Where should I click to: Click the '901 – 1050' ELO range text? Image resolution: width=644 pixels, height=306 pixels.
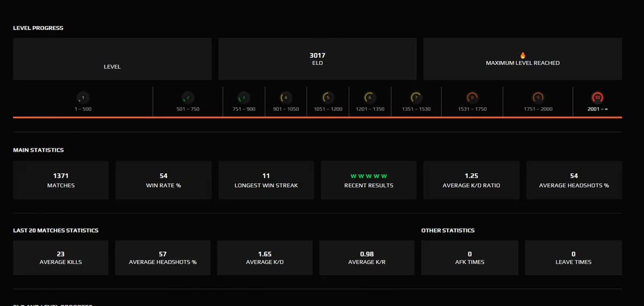coord(286,109)
